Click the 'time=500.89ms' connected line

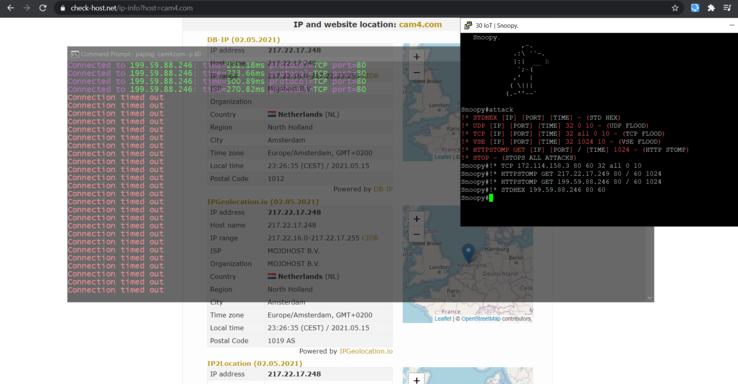tap(217, 81)
